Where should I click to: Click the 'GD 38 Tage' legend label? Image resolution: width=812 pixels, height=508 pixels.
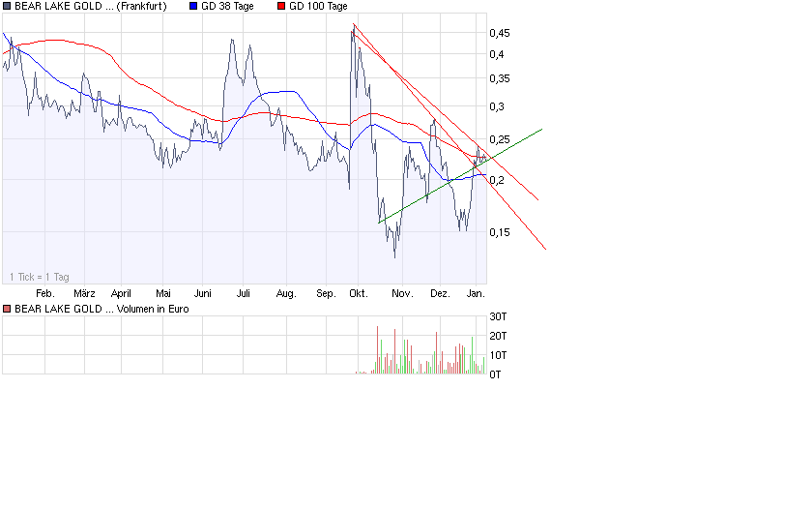[x=227, y=6]
